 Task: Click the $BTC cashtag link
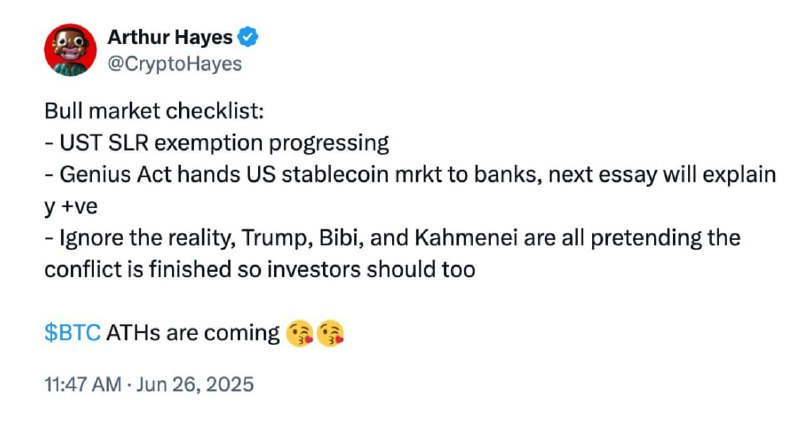72,333
